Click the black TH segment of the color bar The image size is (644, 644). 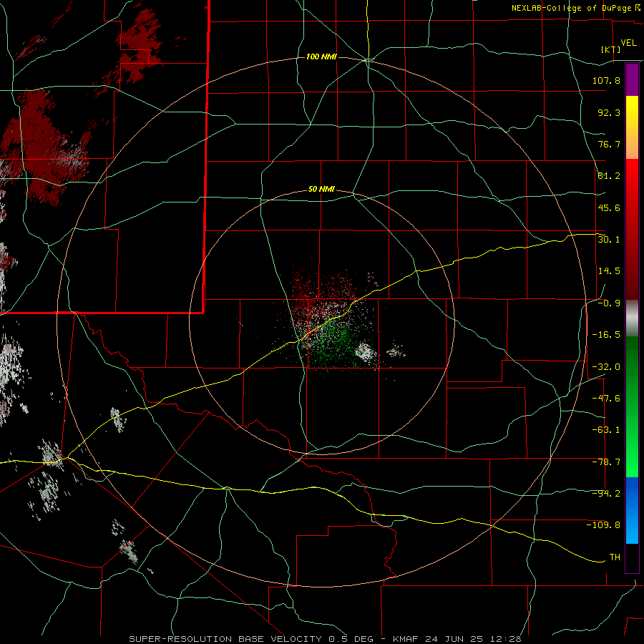click(632, 558)
